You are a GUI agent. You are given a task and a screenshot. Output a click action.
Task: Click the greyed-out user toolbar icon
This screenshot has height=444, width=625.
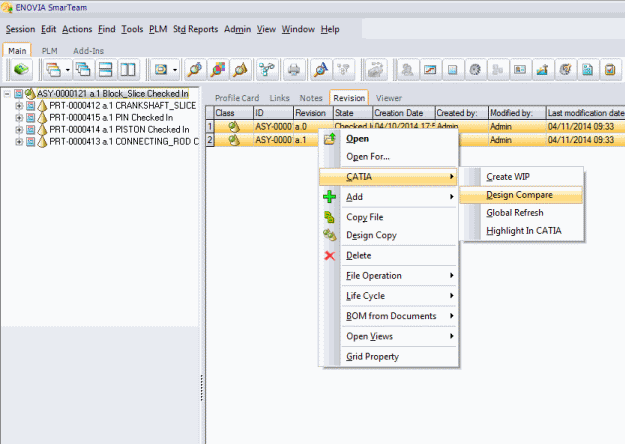(x=407, y=70)
